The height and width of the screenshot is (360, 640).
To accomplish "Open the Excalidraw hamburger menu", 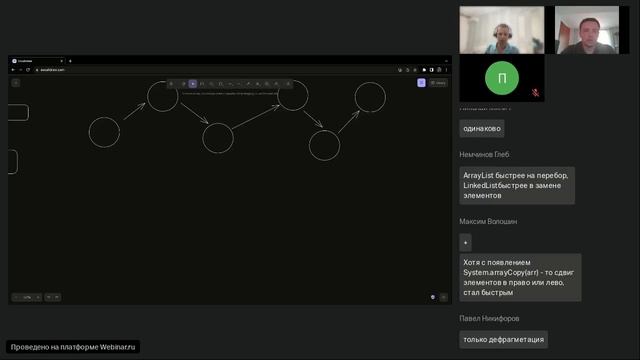I will coord(16,83).
